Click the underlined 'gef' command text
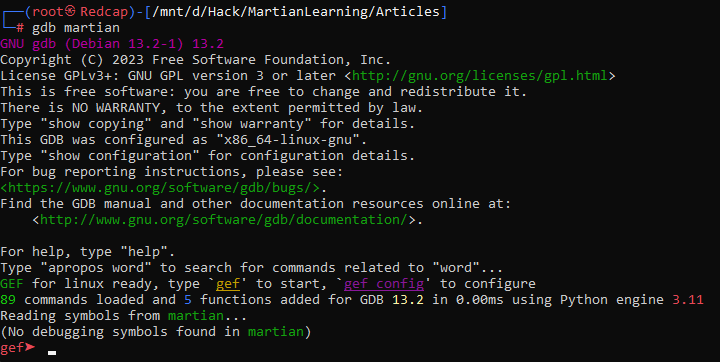This screenshot has height=362, width=720. (228, 284)
